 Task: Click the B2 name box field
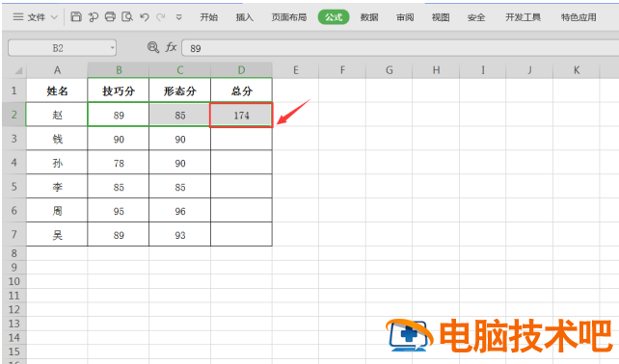pyautogui.click(x=58, y=48)
